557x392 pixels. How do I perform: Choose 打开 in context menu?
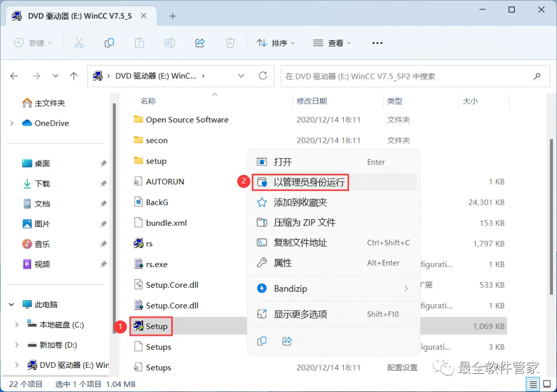pos(333,162)
